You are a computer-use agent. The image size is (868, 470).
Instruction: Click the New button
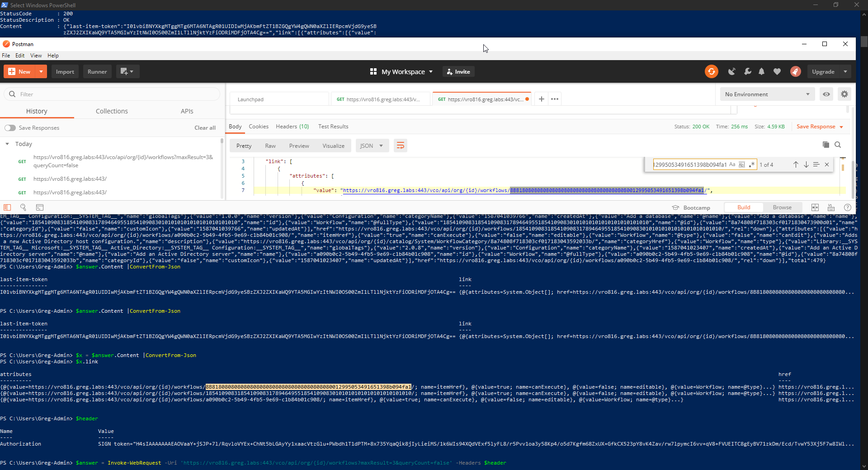tap(19, 71)
